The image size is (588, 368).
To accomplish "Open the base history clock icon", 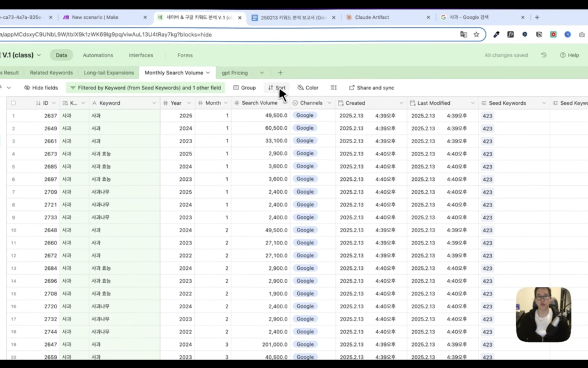I will coord(544,55).
